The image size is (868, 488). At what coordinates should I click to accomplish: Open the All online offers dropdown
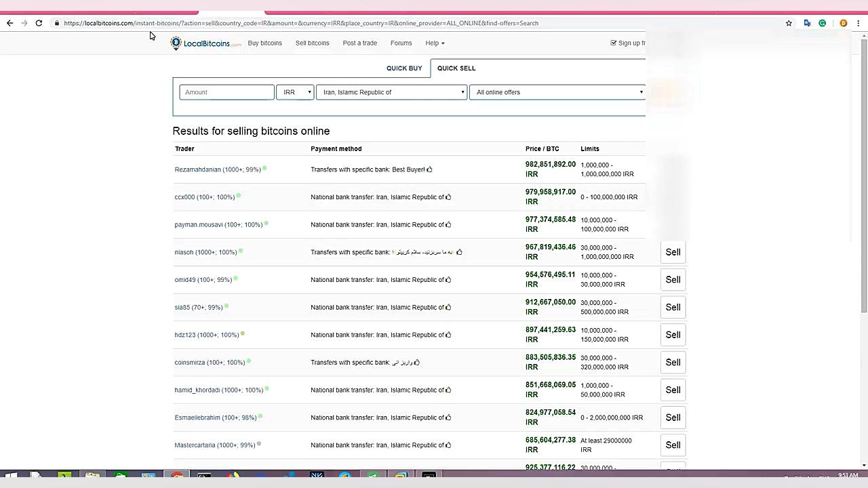557,92
